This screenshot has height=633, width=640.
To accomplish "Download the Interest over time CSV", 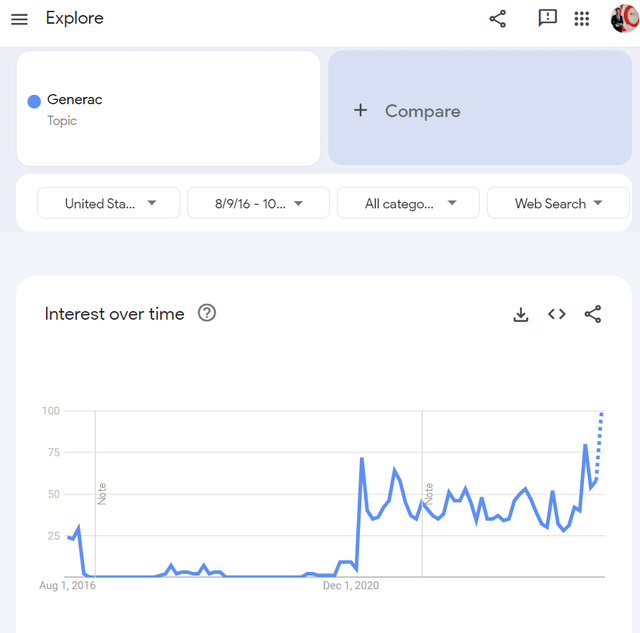I will [520, 314].
